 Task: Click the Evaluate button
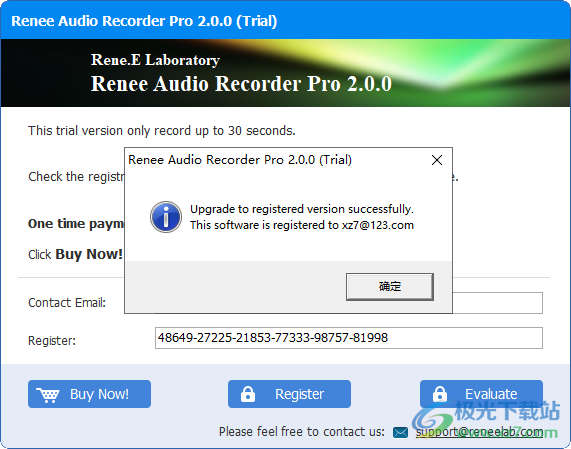click(481, 394)
